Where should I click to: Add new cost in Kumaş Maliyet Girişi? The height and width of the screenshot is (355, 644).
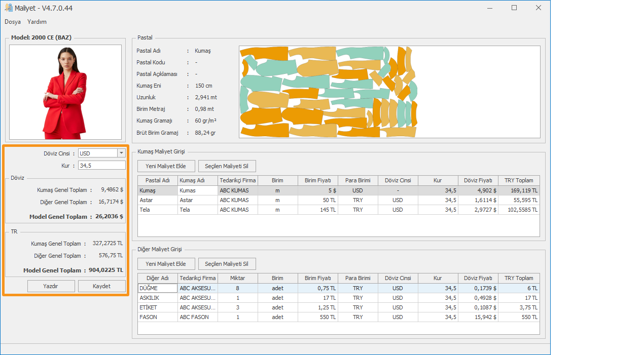166,166
